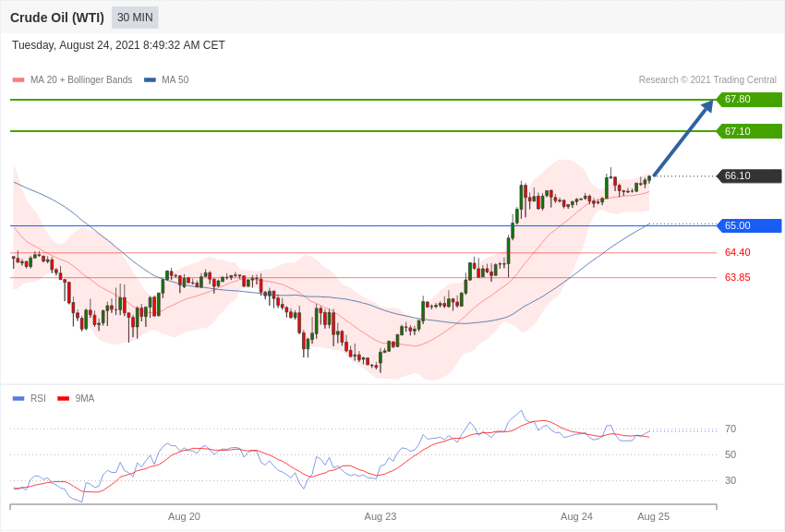This screenshot has height=532, width=785.
Task: Click the 30 MIN timeframe badge
Action: pos(135,18)
